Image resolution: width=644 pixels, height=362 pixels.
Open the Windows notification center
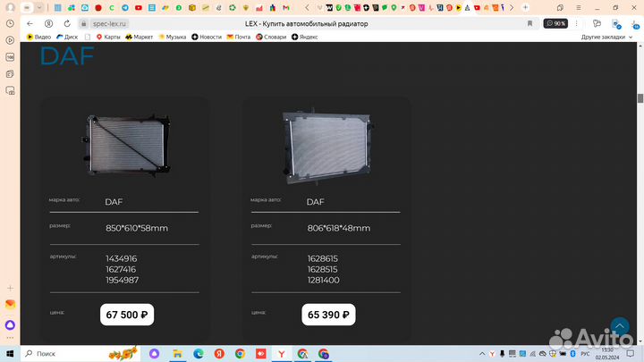click(x=630, y=354)
